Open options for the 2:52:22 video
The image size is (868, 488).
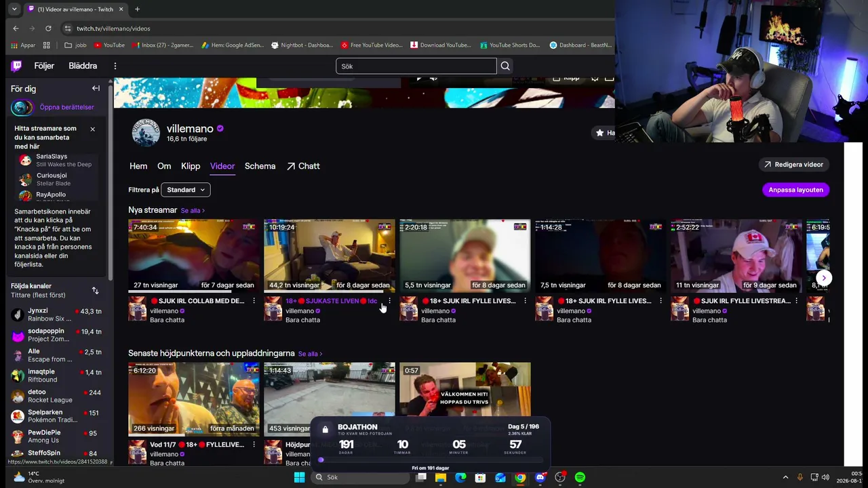(796, 301)
